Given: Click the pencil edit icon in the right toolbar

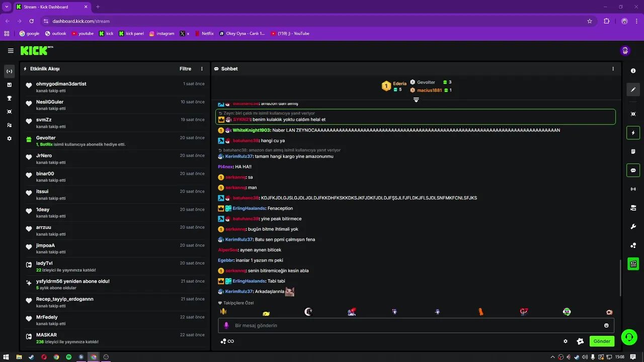Looking at the screenshot, I should 633,89.
